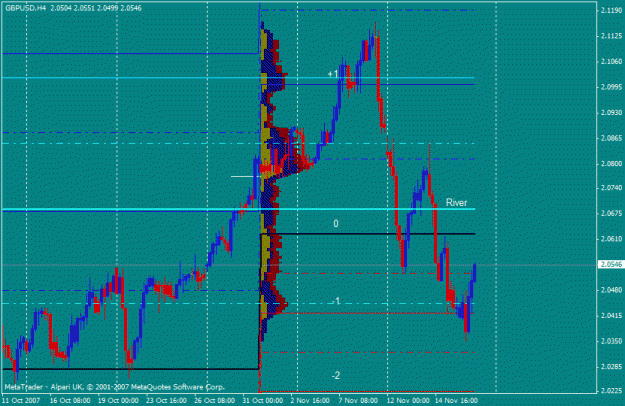Click the -2 level label
This screenshot has width=625, height=406.
click(x=336, y=375)
